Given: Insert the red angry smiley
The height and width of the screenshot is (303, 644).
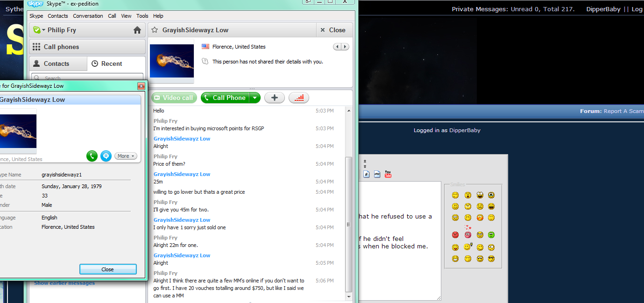Looking at the screenshot, I should click(x=455, y=235).
